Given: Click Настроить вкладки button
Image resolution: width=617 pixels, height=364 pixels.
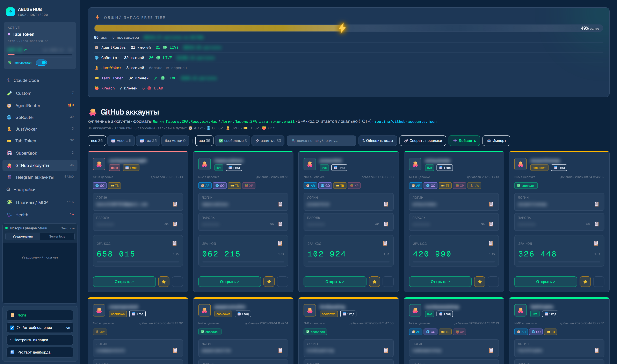Looking at the screenshot, I should click(x=40, y=340).
